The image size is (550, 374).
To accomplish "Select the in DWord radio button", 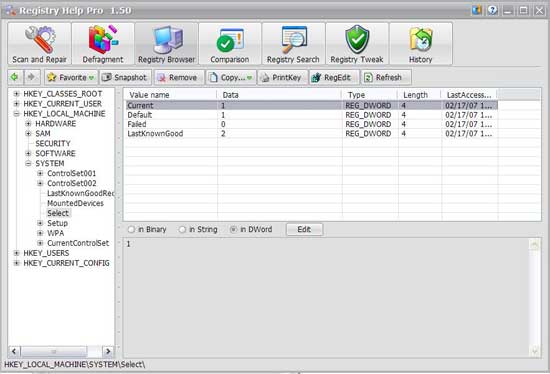I will [233, 229].
